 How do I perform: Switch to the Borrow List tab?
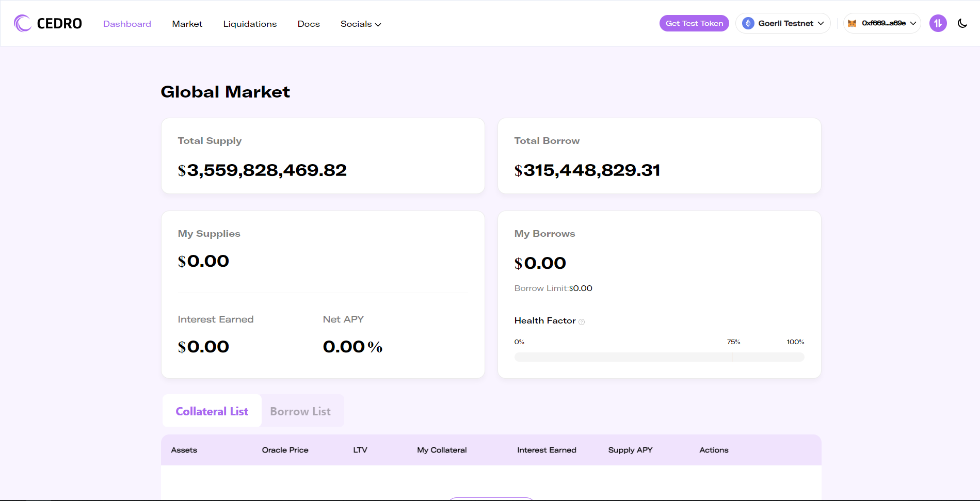[x=300, y=411]
